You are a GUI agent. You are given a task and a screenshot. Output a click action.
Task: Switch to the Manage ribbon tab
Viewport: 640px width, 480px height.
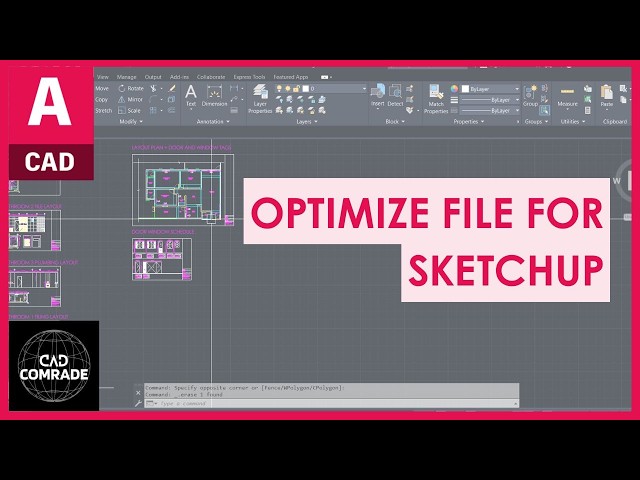(127, 77)
